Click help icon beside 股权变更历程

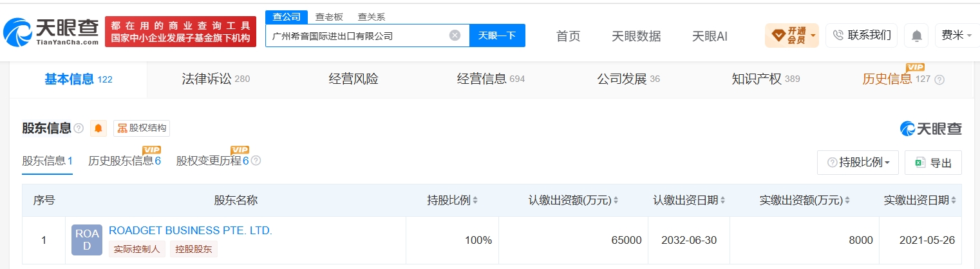coord(256,161)
